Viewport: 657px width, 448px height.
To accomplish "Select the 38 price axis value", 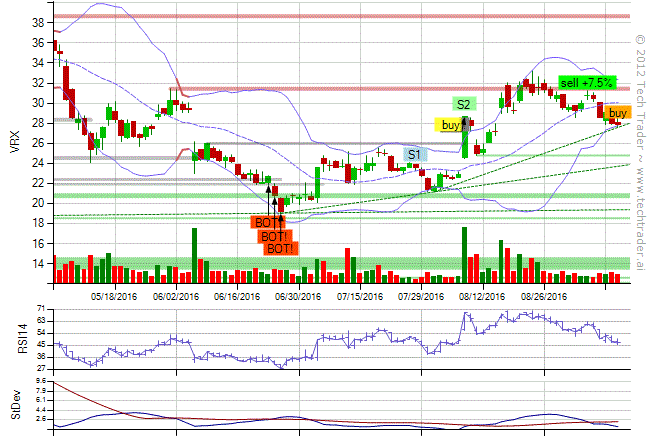I will point(36,22).
